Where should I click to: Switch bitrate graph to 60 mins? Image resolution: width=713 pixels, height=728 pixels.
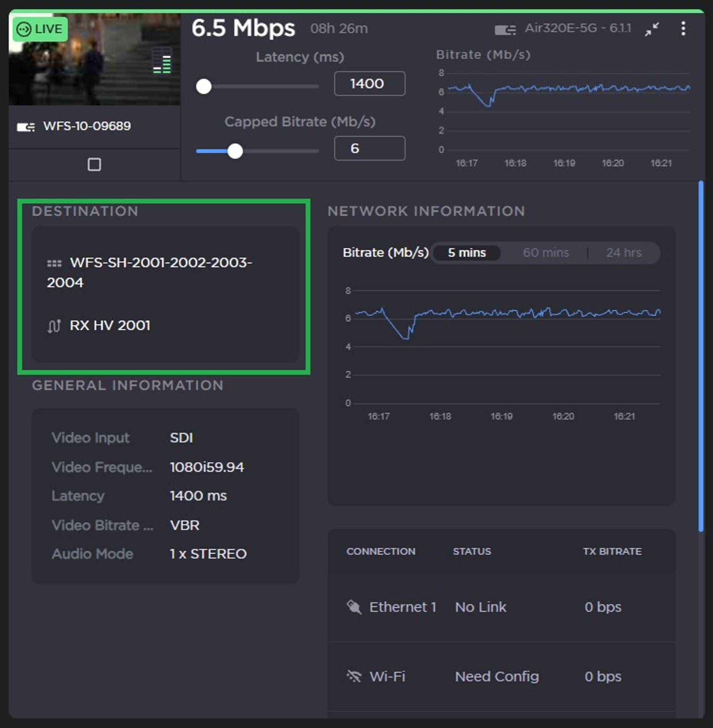(x=545, y=253)
